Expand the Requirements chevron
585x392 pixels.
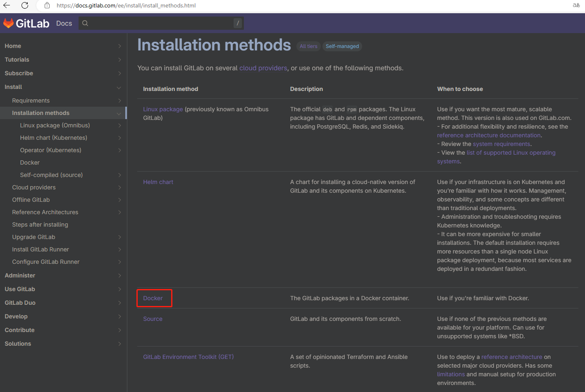[x=119, y=100]
